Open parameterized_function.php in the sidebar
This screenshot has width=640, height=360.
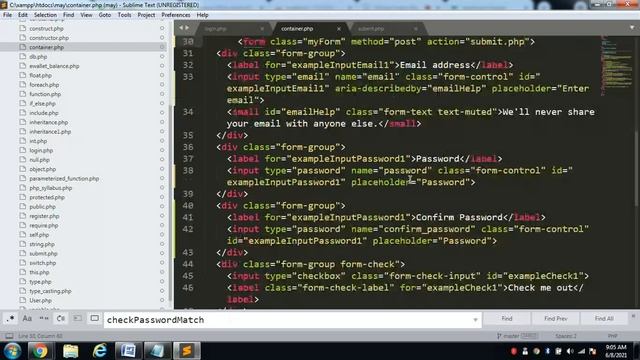(64, 179)
